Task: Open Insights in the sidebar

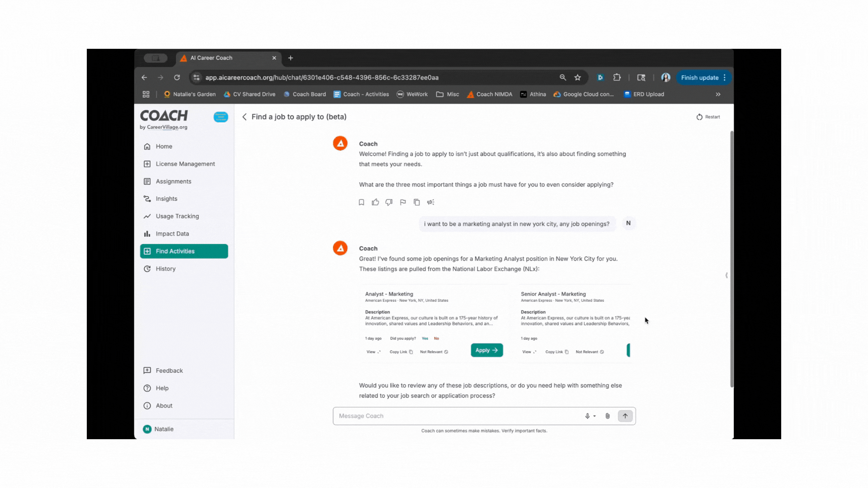Action: pyautogui.click(x=166, y=199)
